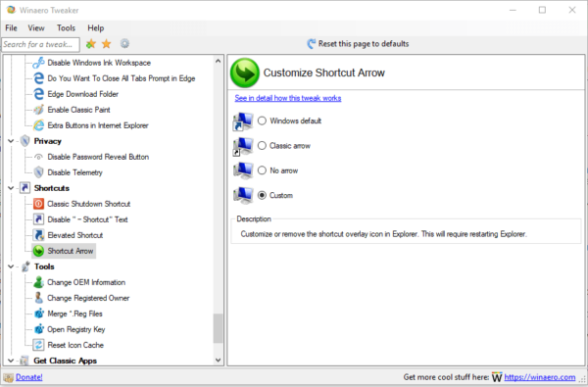The image size is (588, 387).
Task: Open the File menu
Action: pos(11,28)
